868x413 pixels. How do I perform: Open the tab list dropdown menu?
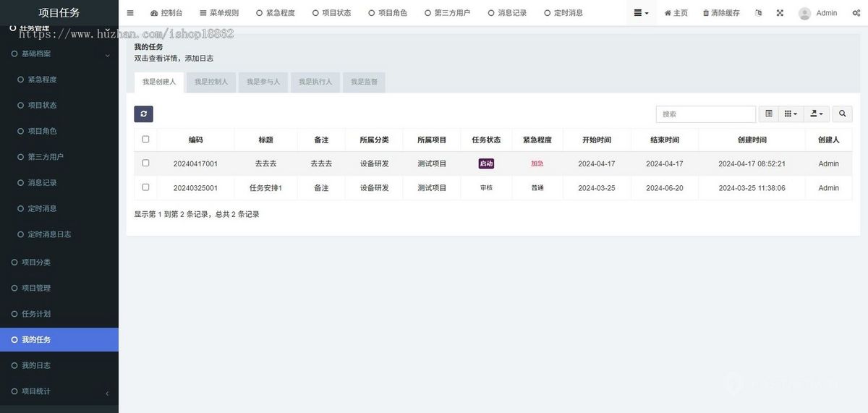tap(641, 13)
